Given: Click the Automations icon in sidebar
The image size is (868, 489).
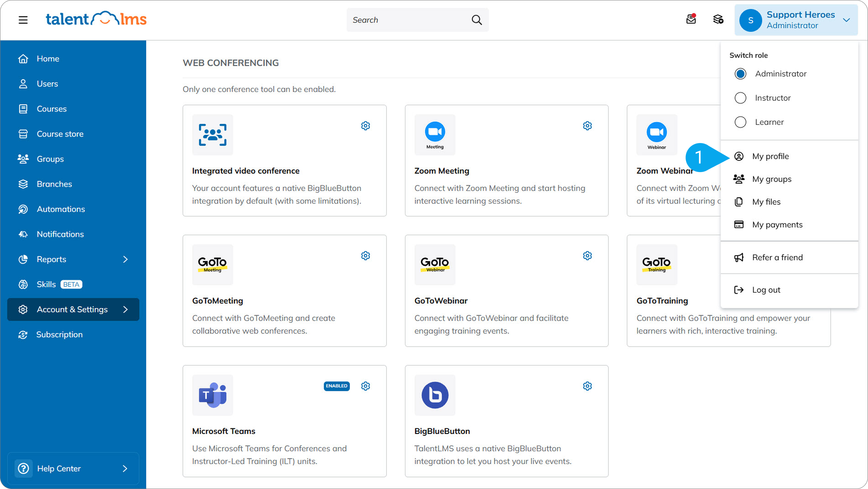Looking at the screenshot, I should point(23,209).
